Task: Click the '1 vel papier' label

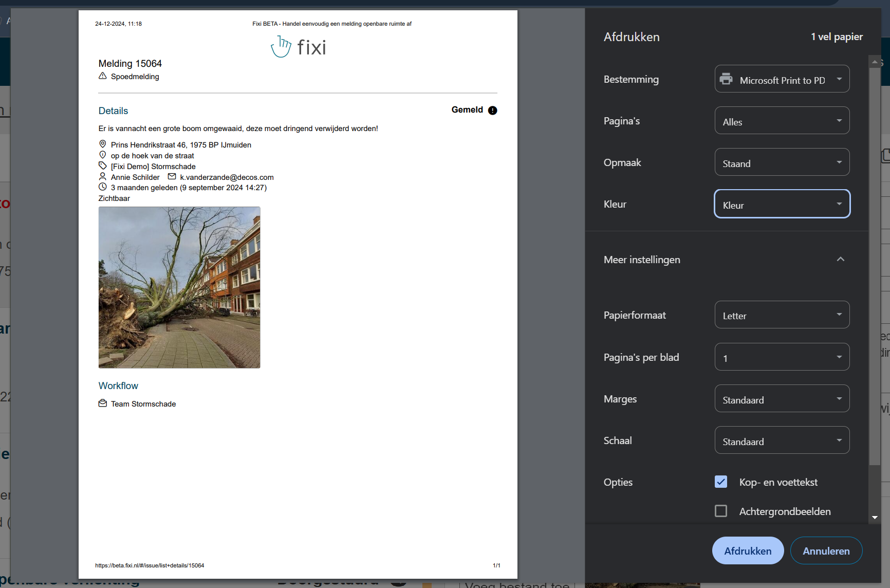Action: click(x=837, y=37)
